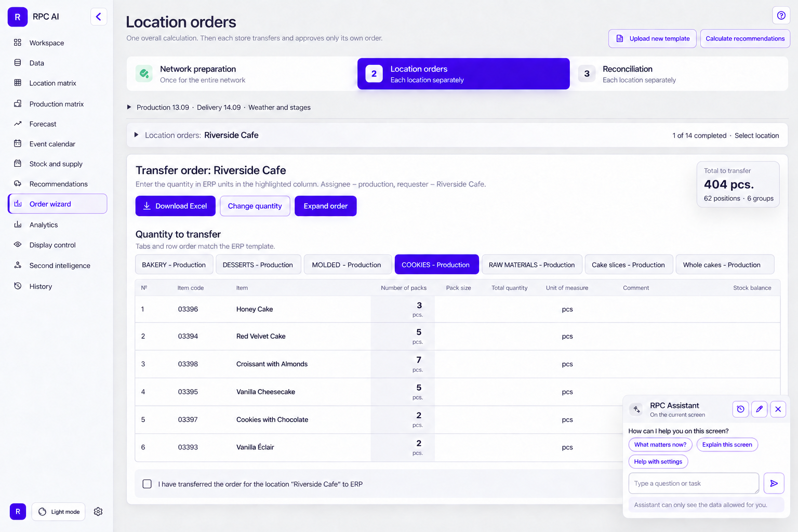Click the Event calendar icon
The height and width of the screenshot is (532, 798).
tap(18, 143)
